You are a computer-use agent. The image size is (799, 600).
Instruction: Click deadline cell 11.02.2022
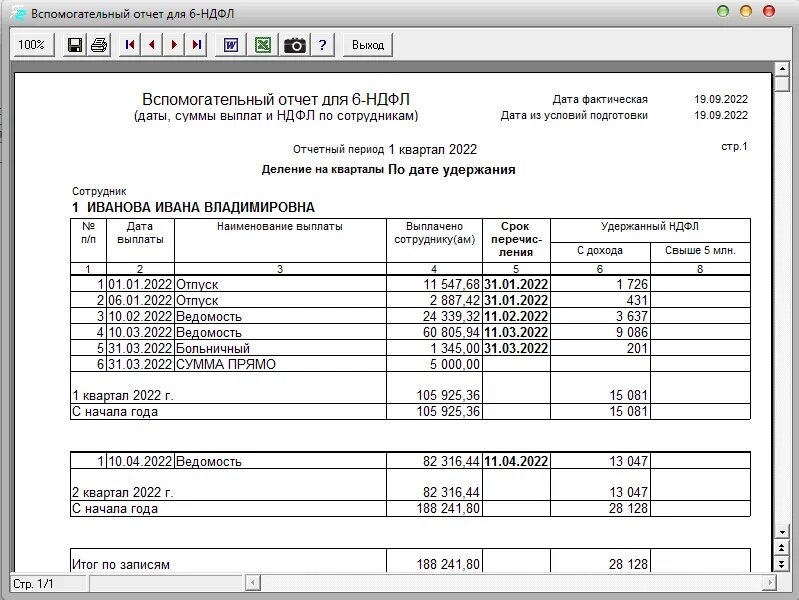tap(516, 317)
